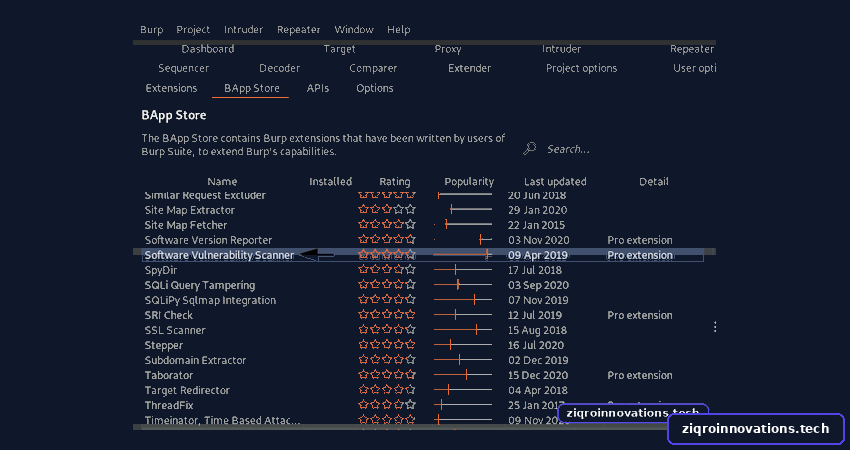Viewport: 850px width, 450px height.
Task: Select Software Vulnerability Scanner extension
Action: pyautogui.click(x=423, y=255)
